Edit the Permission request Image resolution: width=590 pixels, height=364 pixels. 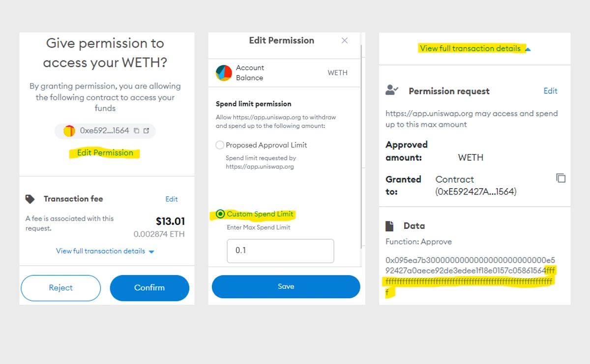click(551, 91)
